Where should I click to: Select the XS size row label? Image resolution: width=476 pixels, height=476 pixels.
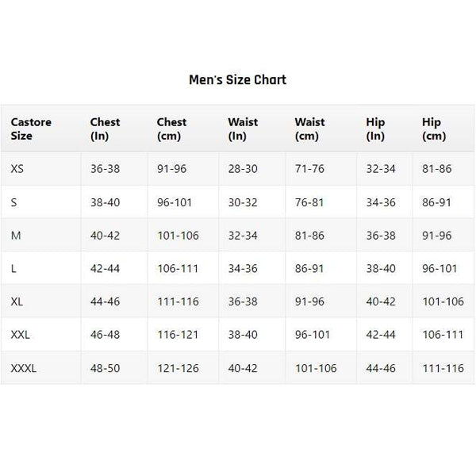(17, 169)
